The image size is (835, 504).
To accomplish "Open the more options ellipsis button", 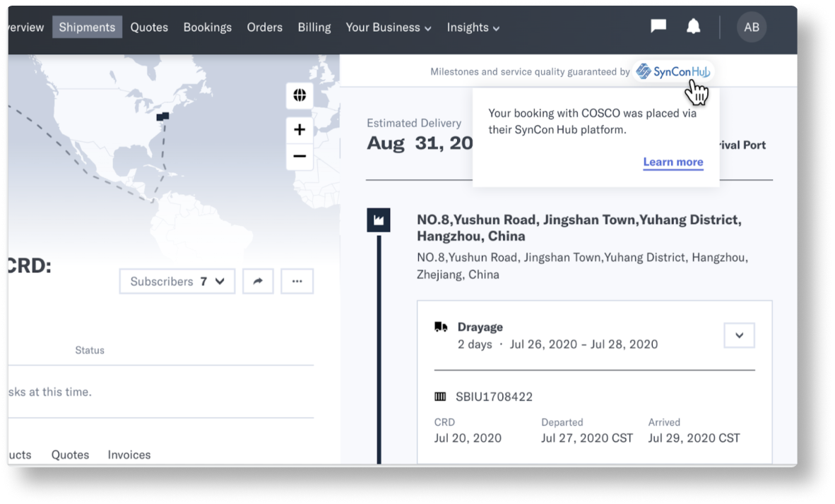I will 297,281.
